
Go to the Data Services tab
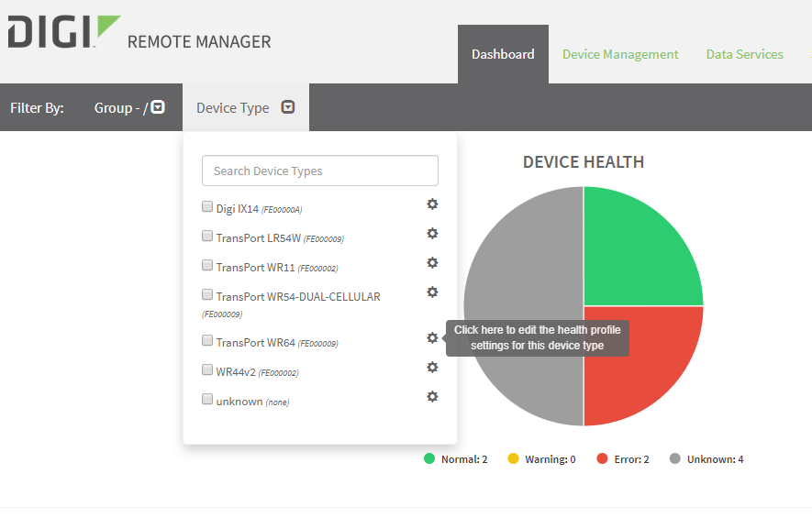745,54
